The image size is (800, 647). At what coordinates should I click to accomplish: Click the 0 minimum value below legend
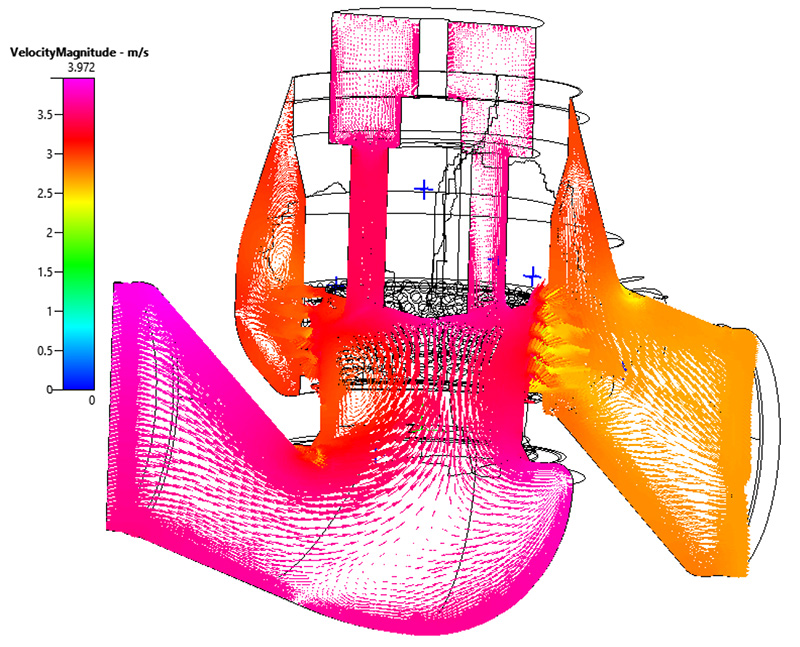click(x=91, y=401)
